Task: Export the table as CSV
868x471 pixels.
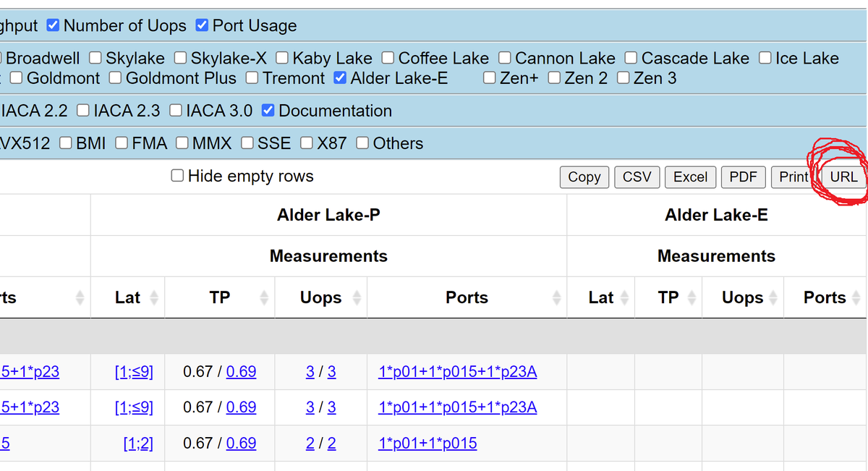Action: click(637, 177)
